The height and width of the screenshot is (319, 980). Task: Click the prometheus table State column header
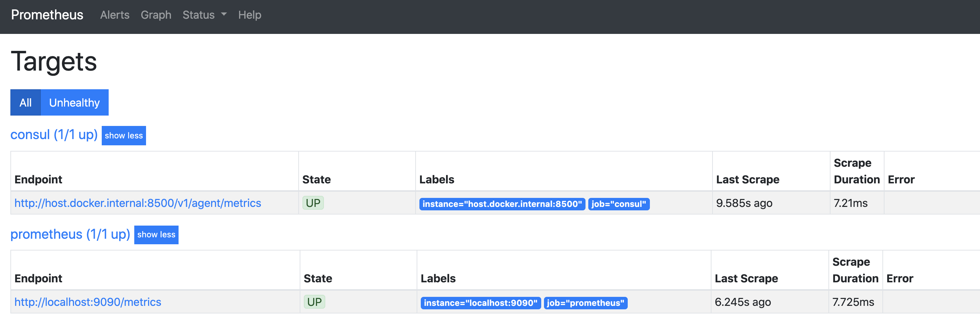(x=318, y=278)
